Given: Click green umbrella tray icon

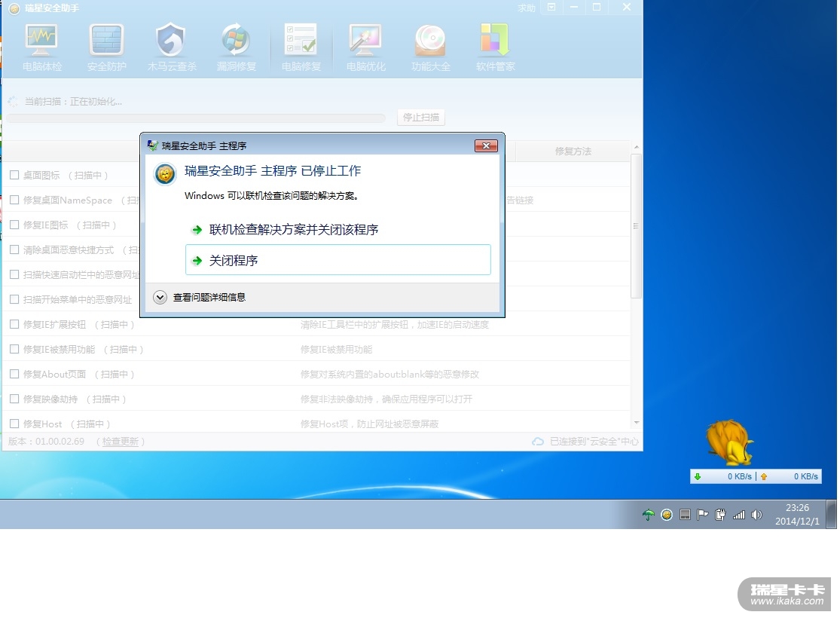Looking at the screenshot, I should click(x=648, y=515).
